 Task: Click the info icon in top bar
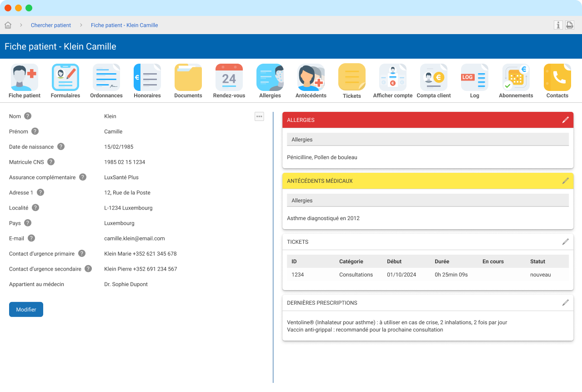coord(558,25)
